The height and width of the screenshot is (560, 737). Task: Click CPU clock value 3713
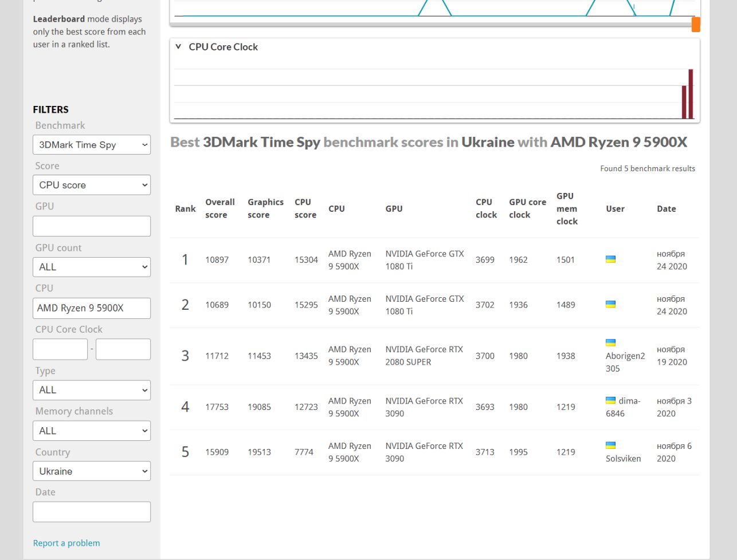[x=485, y=452]
